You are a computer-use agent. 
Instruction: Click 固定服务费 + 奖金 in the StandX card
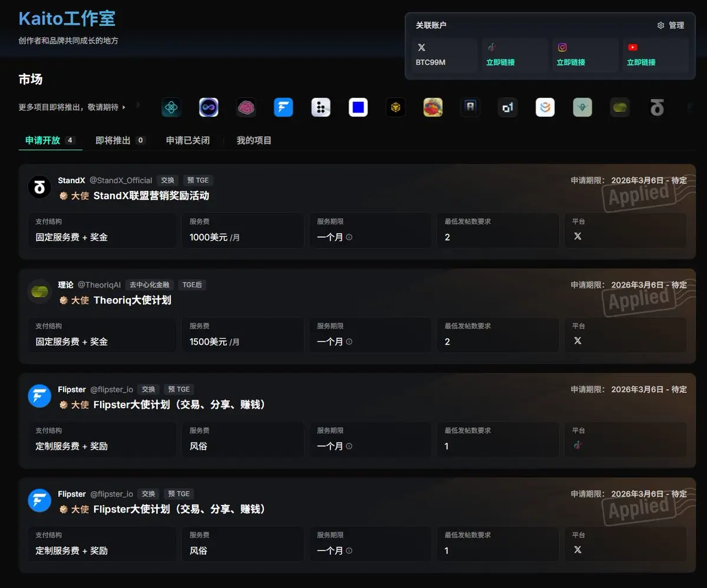tap(71, 237)
